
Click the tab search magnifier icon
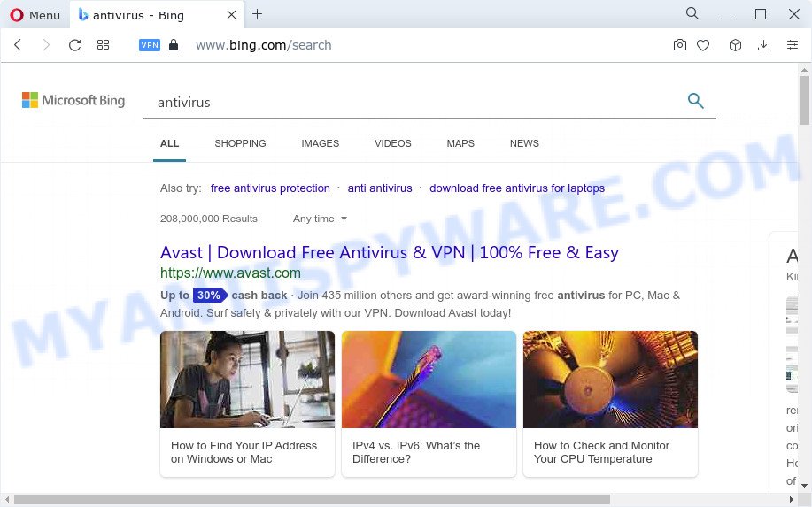pyautogui.click(x=692, y=13)
